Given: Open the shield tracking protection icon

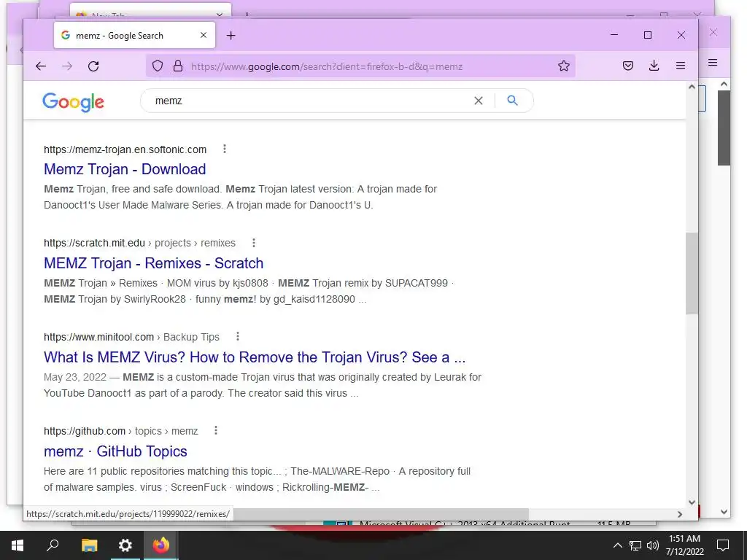Looking at the screenshot, I should pos(158,66).
